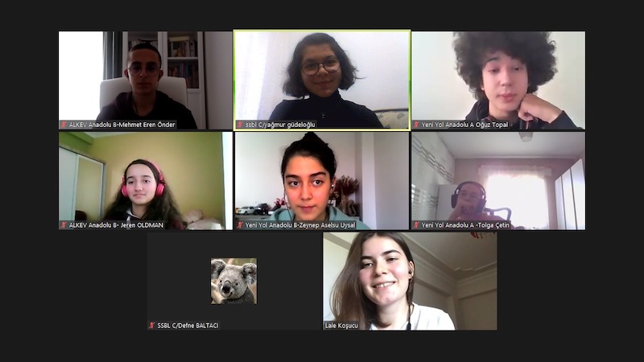Click the ALKEV Anadolu B- Jeren OLDMAN label
Image resolution: width=644 pixels, height=362 pixels.
pos(116,225)
